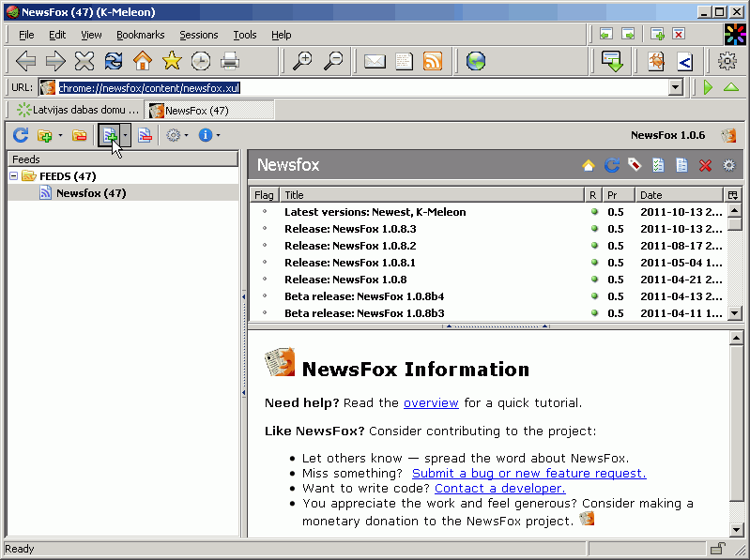Reload the page using the Refresh icon
This screenshot has width=750, height=560.
114,61
